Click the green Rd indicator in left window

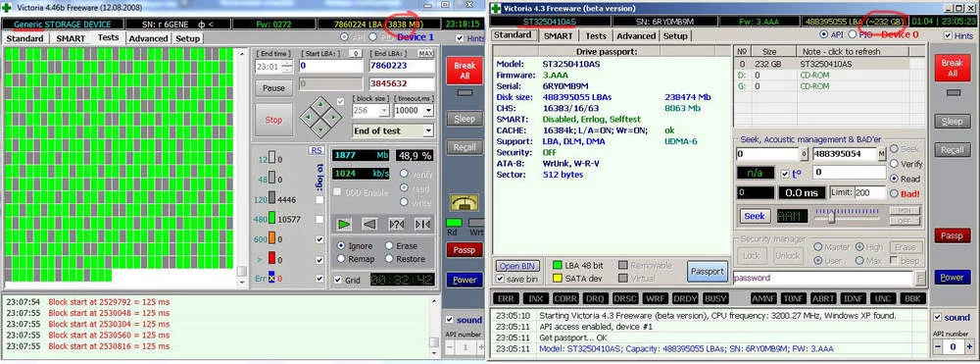point(455,222)
